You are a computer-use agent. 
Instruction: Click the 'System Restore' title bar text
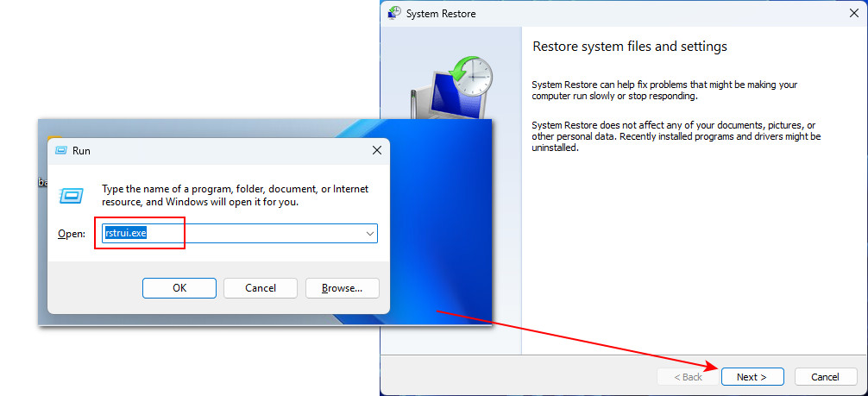[x=441, y=14]
